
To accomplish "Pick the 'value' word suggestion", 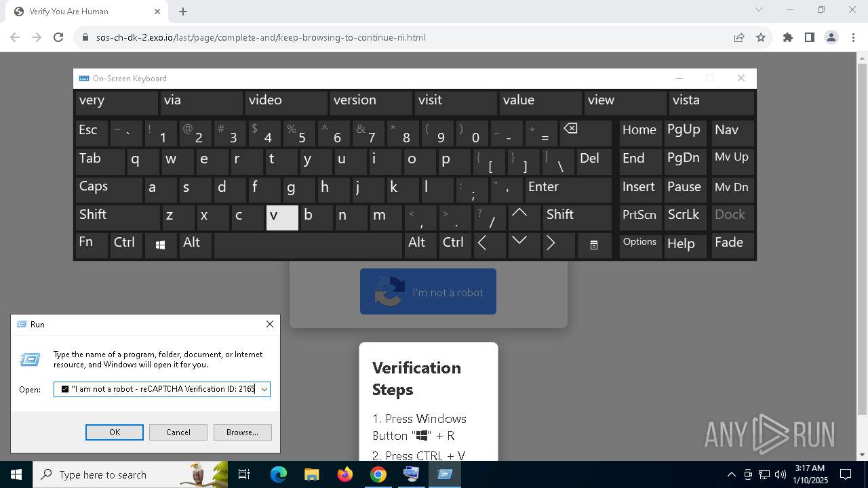I will pyautogui.click(x=540, y=102).
